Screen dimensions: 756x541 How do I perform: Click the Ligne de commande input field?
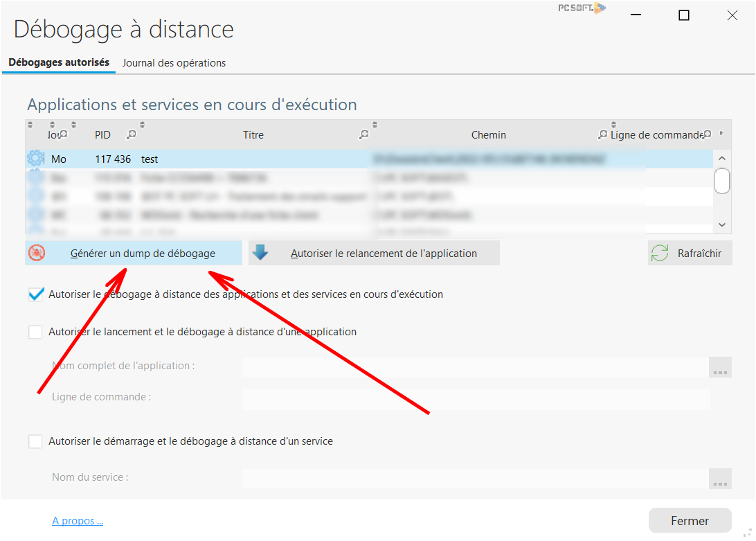tap(476, 399)
